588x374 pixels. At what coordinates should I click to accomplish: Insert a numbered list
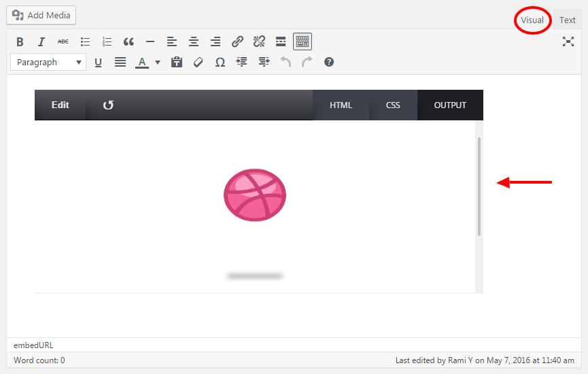(107, 41)
